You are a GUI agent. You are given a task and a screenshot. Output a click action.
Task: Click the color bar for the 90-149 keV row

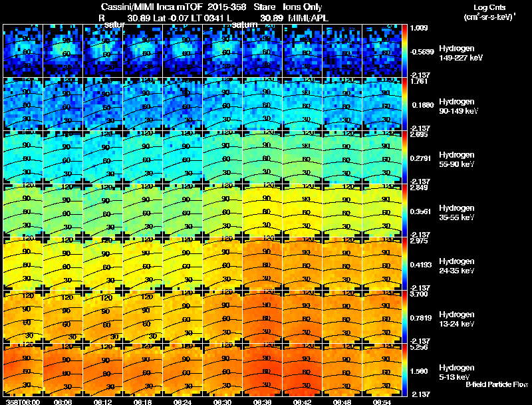click(x=404, y=104)
